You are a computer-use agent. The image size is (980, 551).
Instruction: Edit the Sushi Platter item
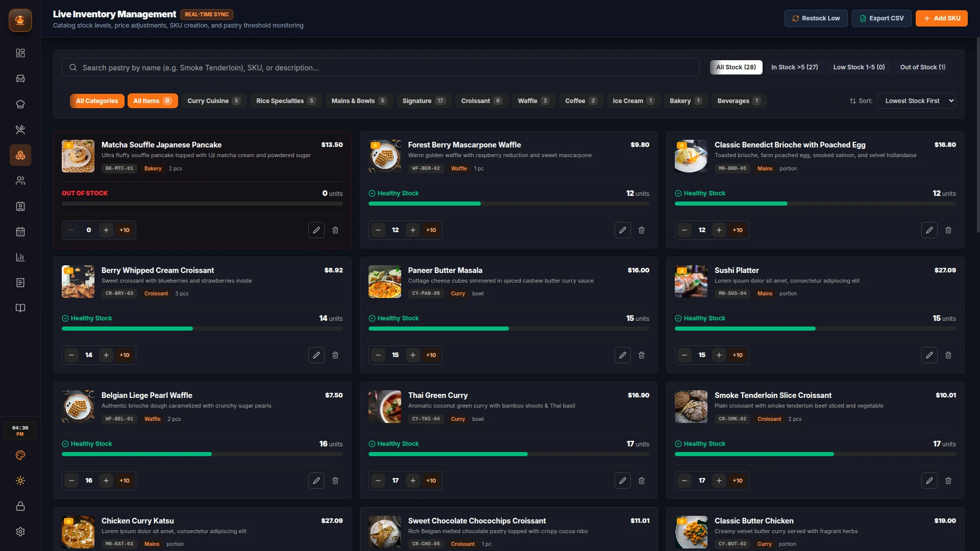coord(929,355)
